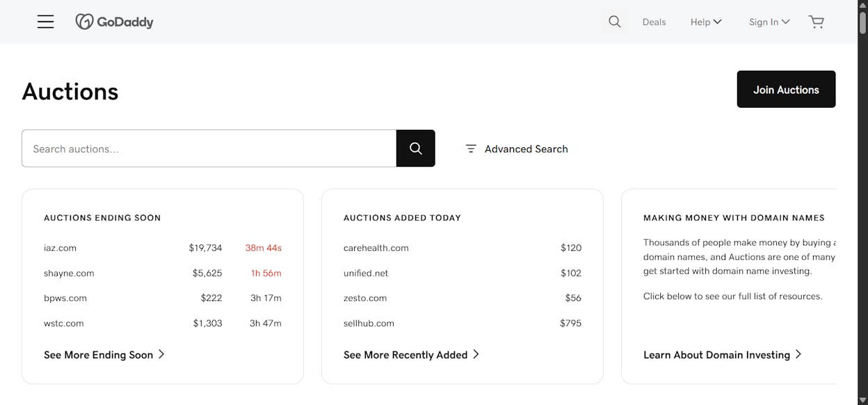This screenshot has height=405, width=868.
Task: Click the 1h 56m time remaining
Action: (x=266, y=273)
